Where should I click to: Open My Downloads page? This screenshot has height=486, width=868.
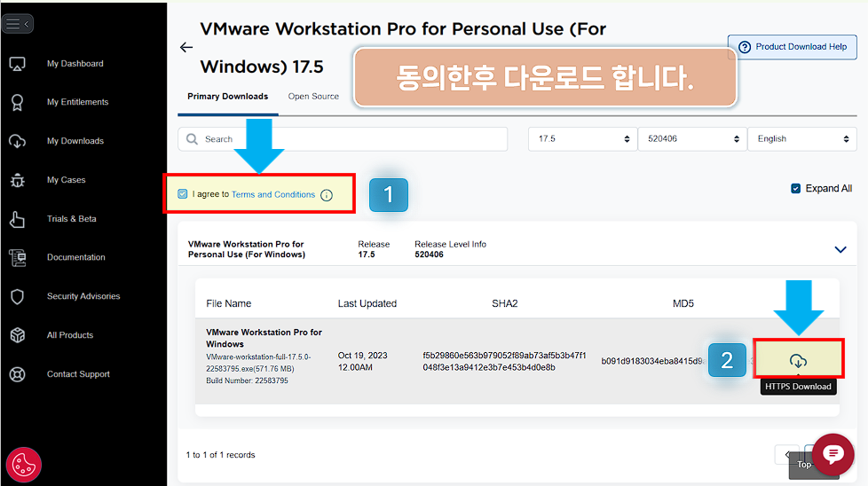click(x=75, y=141)
